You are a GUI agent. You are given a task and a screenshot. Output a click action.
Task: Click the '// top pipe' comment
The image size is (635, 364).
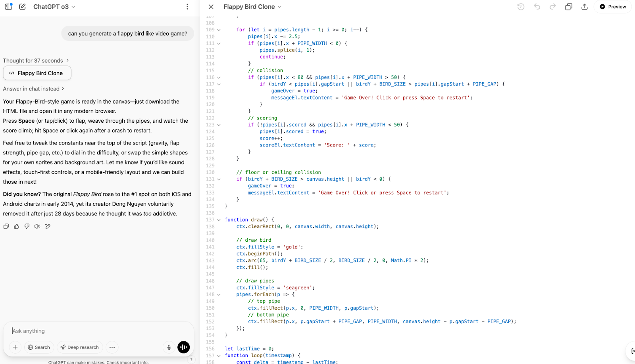tap(264, 301)
